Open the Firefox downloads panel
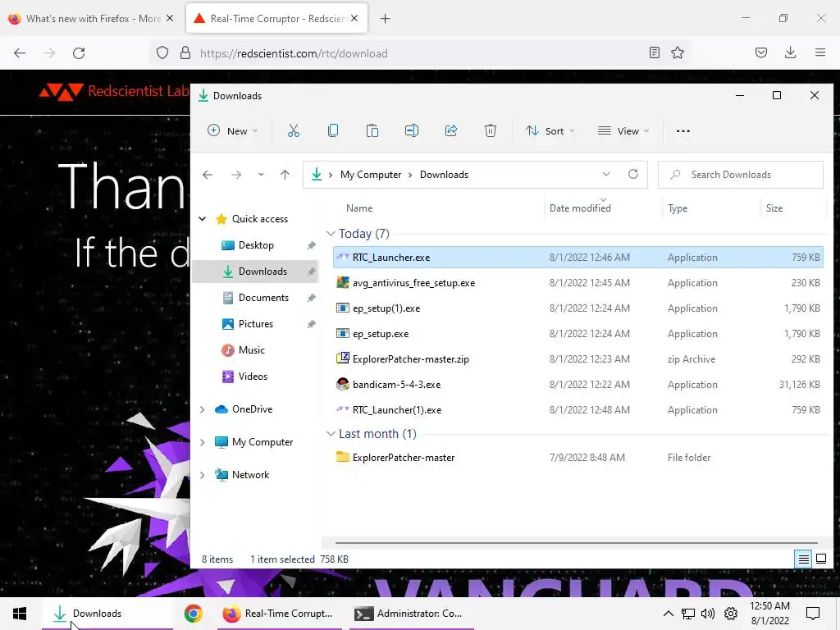This screenshot has height=630, width=840. point(790,52)
